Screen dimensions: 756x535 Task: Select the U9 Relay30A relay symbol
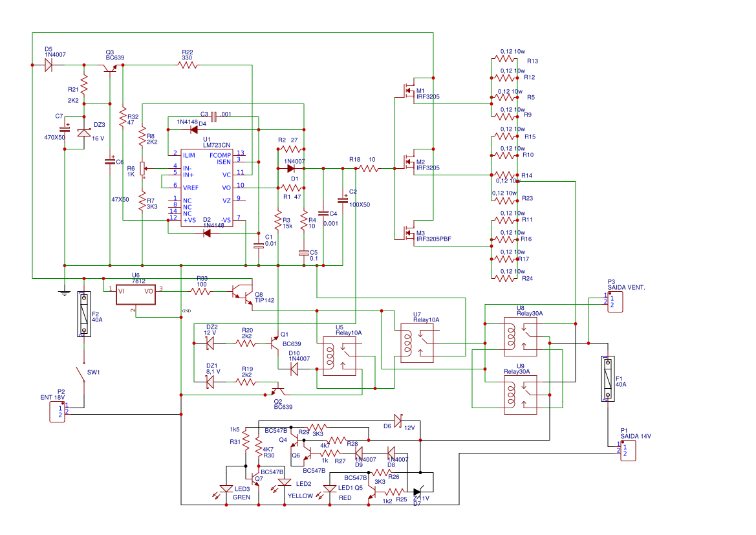(x=521, y=395)
